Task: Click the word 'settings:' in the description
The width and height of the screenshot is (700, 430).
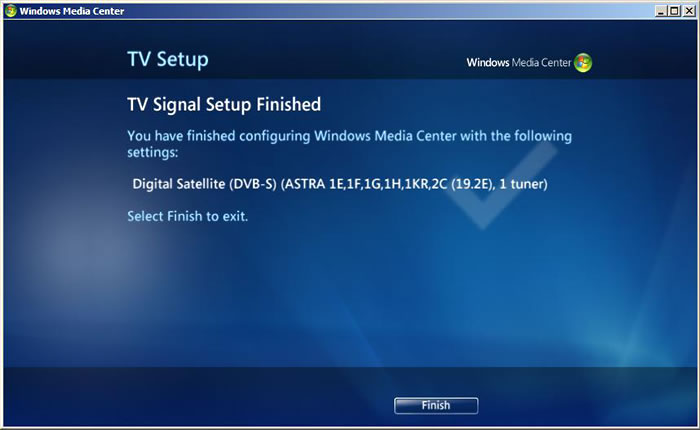Action: pos(153,153)
